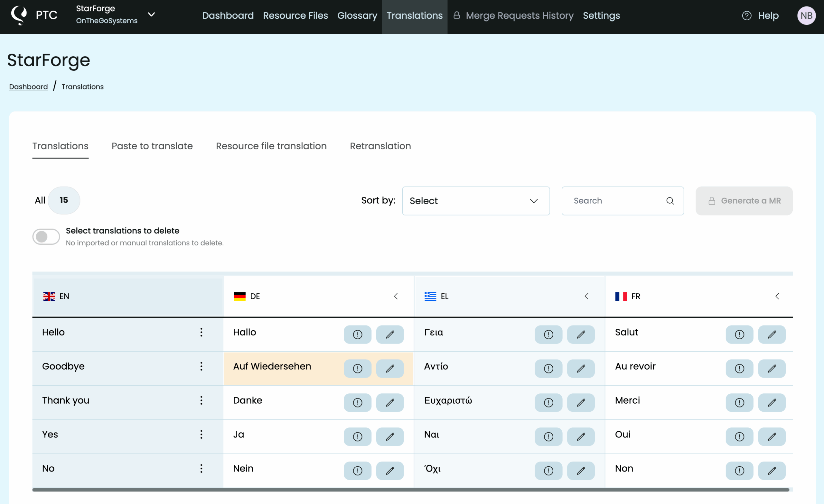Click the Dashboard breadcrumb link
The height and width of the screenshot is (504, 824).
pyautogui.click(x=28, y=87)
